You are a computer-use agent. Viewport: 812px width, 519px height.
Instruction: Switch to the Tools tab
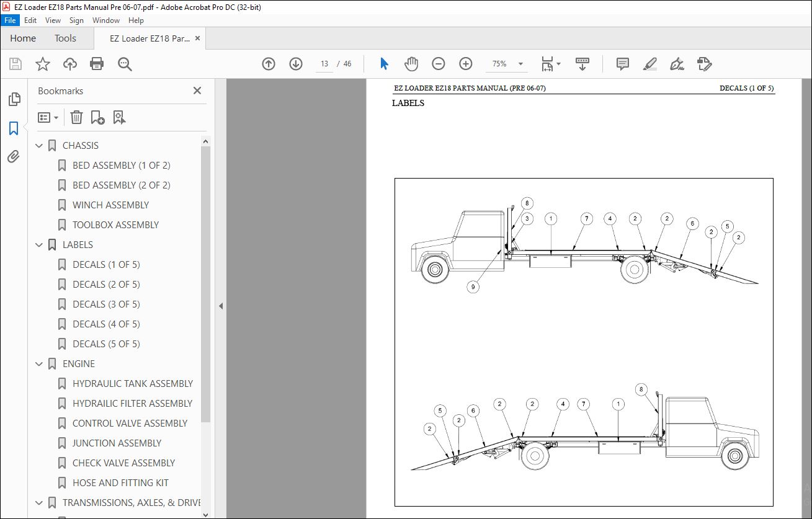point(65,38)
